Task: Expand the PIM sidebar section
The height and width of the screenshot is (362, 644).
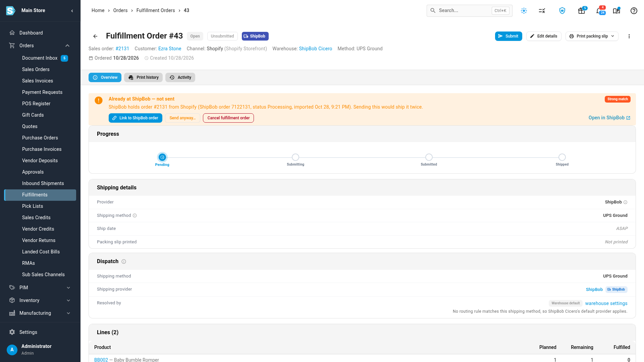Action: (x=68, y=288)
